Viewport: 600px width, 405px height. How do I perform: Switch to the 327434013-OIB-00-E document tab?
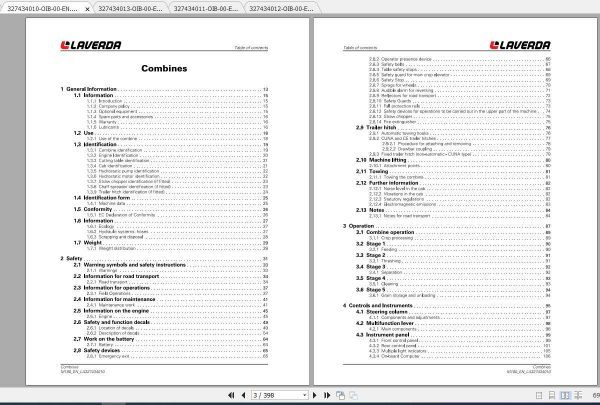point(130,8)
